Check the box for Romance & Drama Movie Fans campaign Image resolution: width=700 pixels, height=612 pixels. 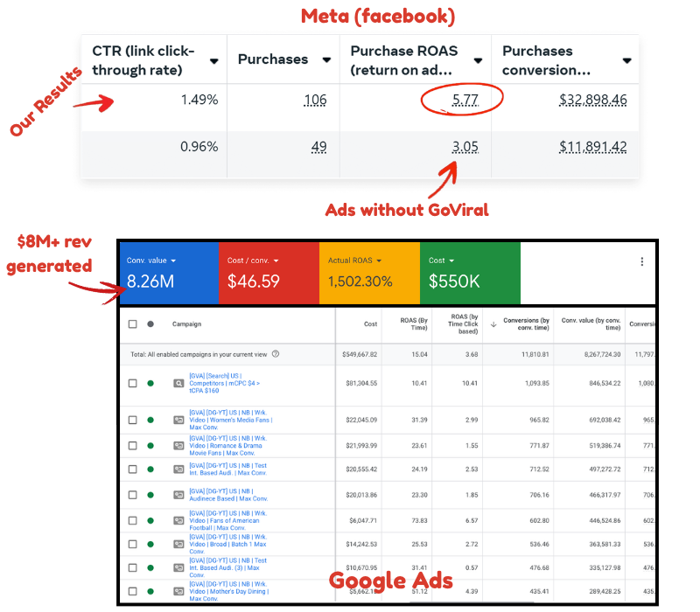[x=133, y=446]
